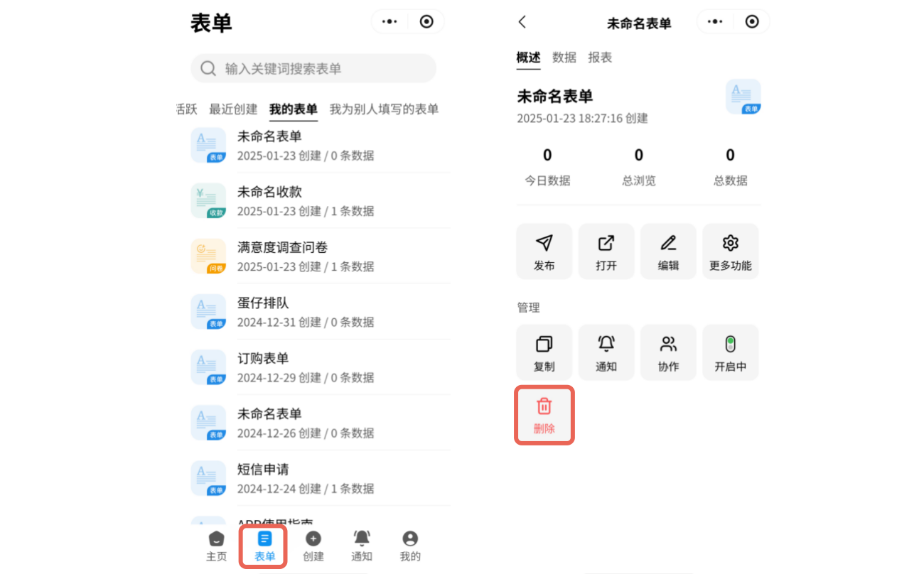
Task: Open 未命名表单 created 2024-12-26
Action: click(x=320, y=423)
